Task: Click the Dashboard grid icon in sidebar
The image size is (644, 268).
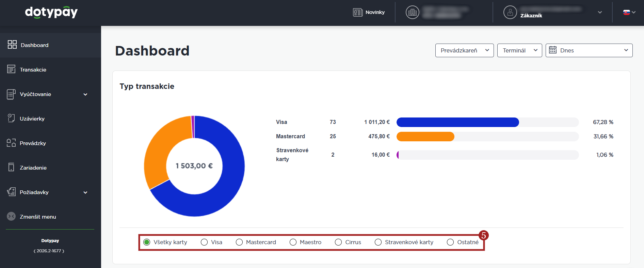Action: point(12,45)
